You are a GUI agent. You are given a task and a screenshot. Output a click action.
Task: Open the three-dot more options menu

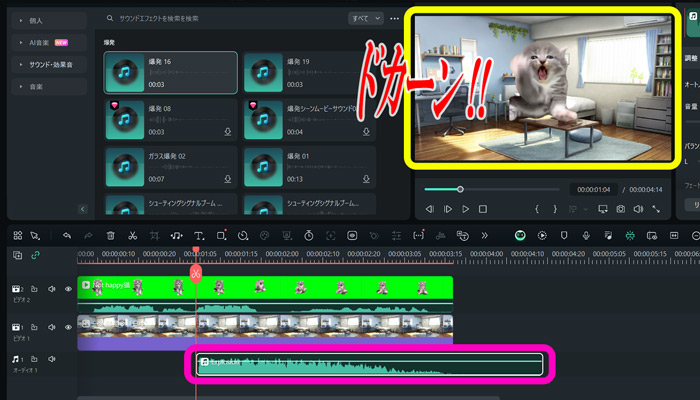[395, 18]
